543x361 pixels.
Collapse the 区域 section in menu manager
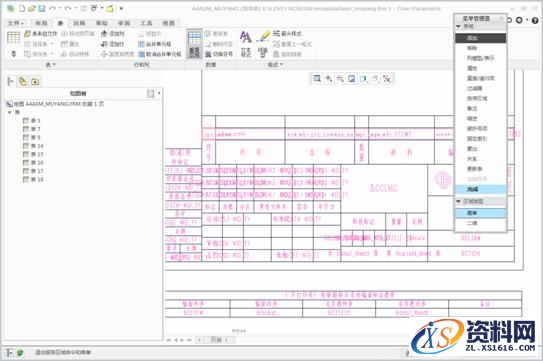click(x=459, y=26)
